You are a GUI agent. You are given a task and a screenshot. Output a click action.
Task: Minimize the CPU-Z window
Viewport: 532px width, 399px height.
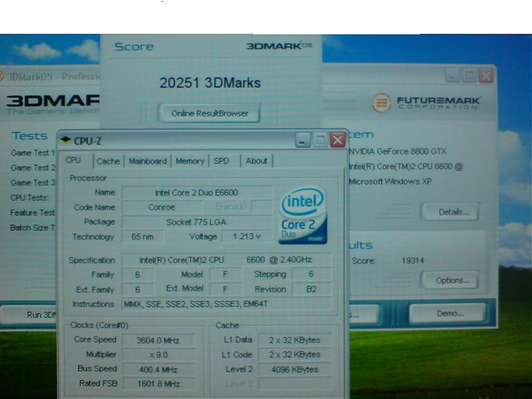tap(303, 140)
